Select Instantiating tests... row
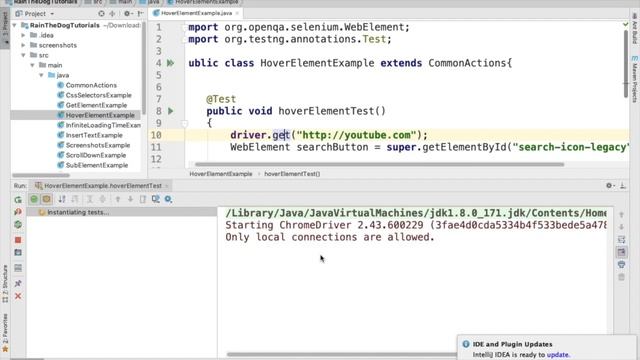This screenshot has height=360, width=640. click(122, 212)
